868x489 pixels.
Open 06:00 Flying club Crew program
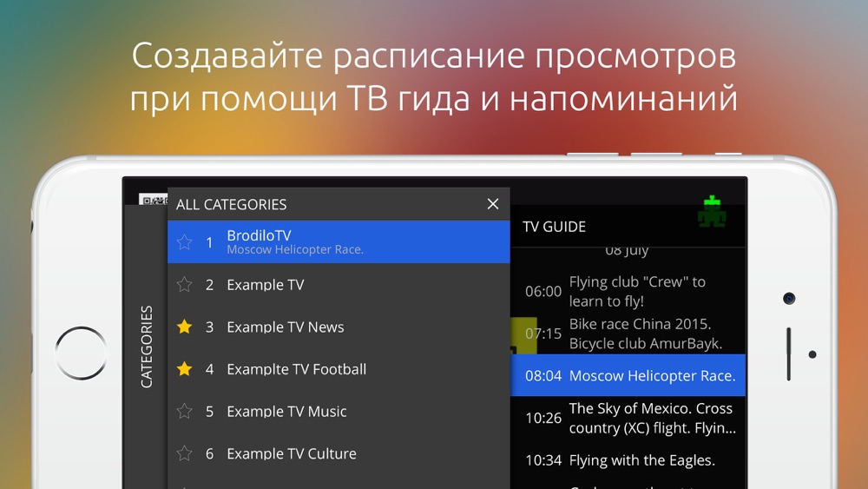click(628, 291)
